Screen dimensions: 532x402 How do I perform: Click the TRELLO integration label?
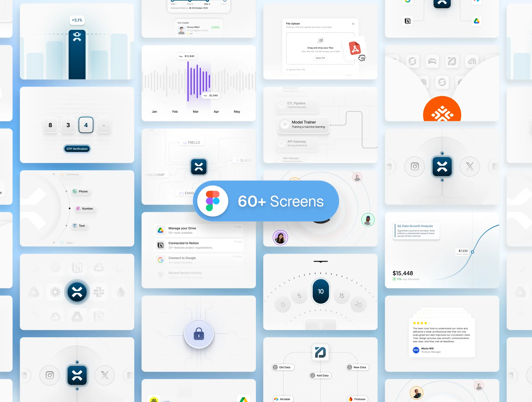click(192, 142)
